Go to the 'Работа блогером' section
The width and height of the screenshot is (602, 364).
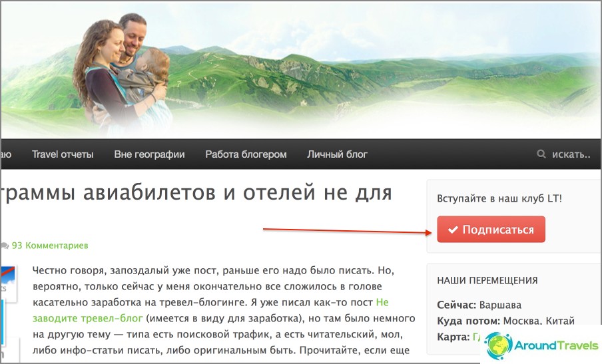(246, 154)
